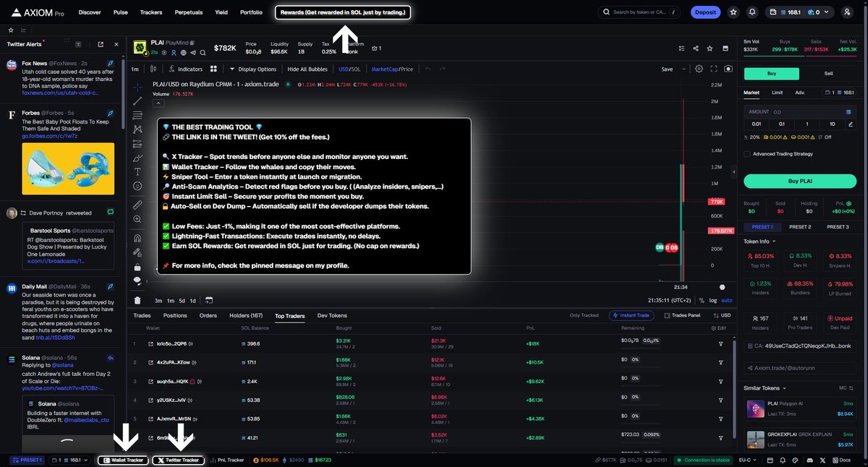Expand the Token Info section

[x=759, y=241]
